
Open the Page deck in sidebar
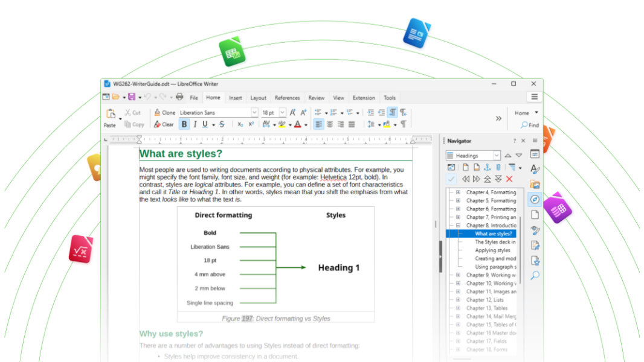tap(535, 214)
